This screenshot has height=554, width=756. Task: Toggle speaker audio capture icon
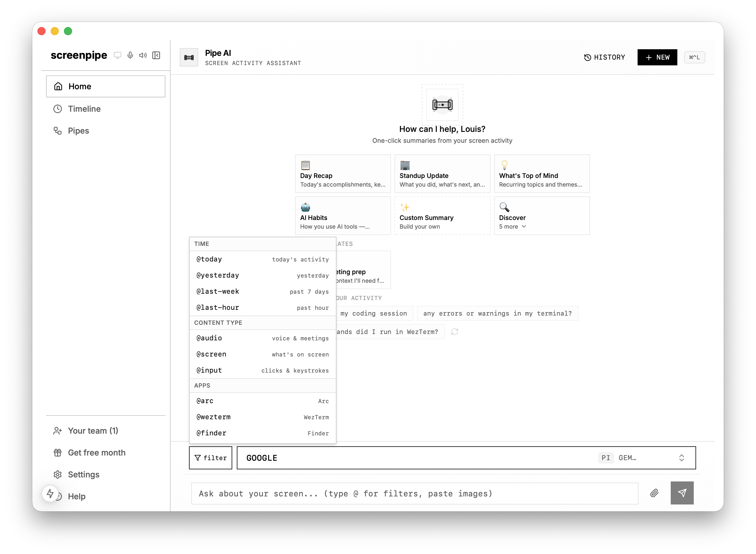click(x=143, y=55)
